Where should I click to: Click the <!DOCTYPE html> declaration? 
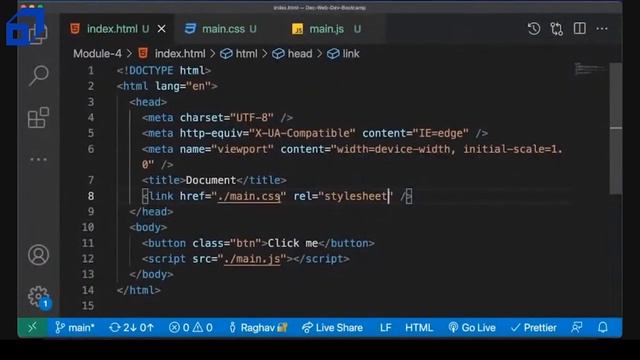click(164, 71)
